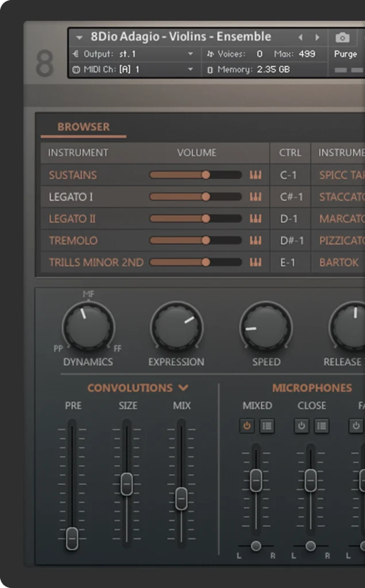Select the STACCATO articulation

coord(341,197)
